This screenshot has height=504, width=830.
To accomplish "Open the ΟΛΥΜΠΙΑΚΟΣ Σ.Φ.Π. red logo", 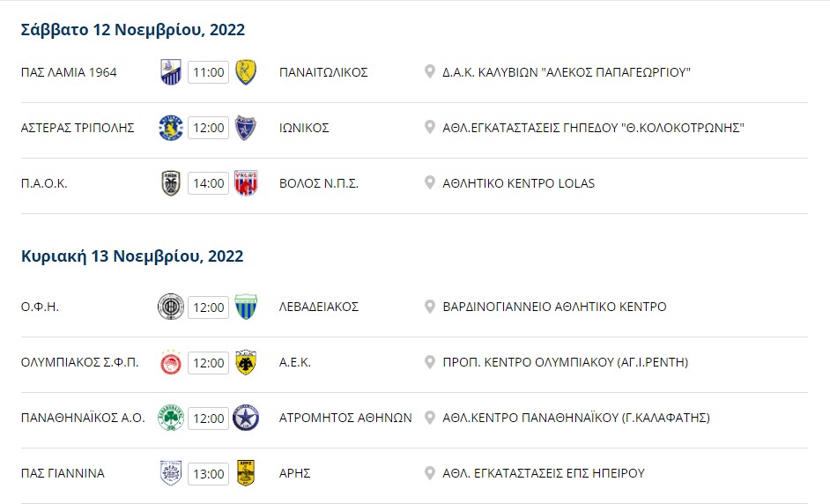I will click(171, 362).
